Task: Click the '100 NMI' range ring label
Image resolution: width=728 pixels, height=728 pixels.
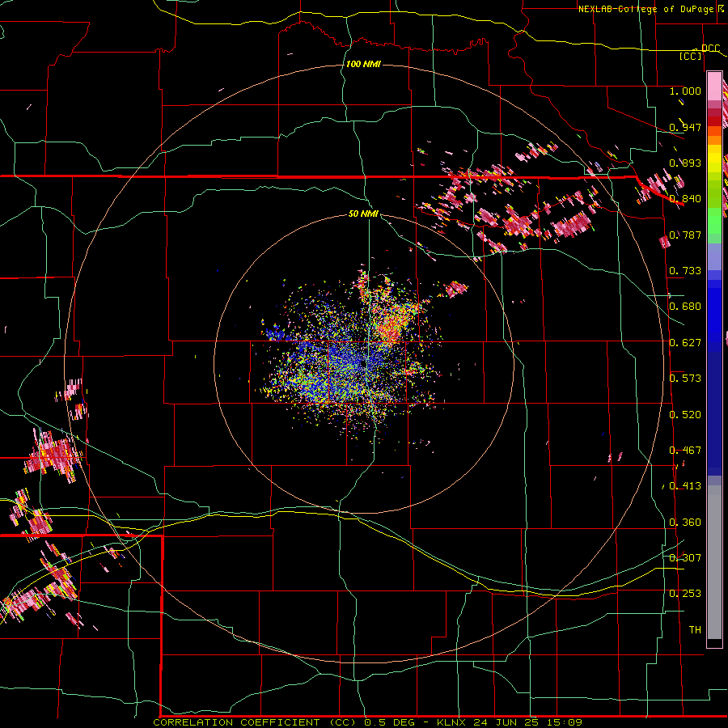Action: (363, 64)
